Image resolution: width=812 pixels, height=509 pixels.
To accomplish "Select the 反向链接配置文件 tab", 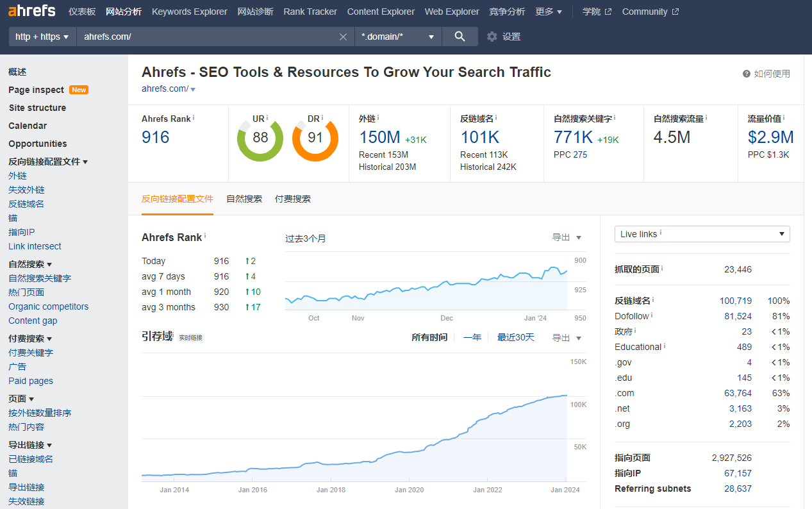I will (x=178, y=199).
